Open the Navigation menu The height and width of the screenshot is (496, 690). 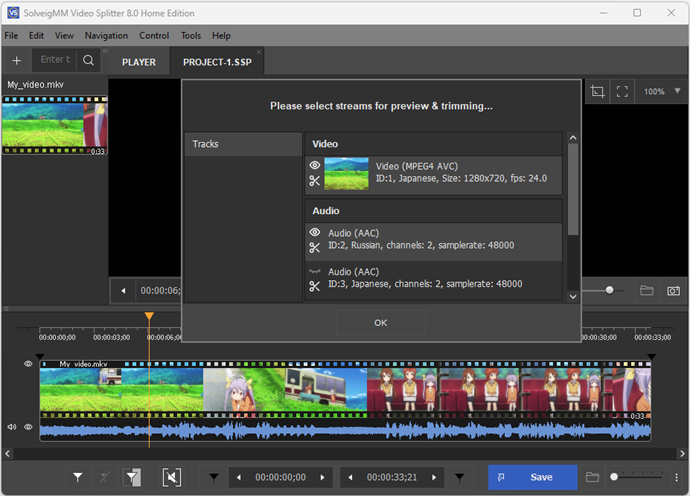click(x=106, y=36)
